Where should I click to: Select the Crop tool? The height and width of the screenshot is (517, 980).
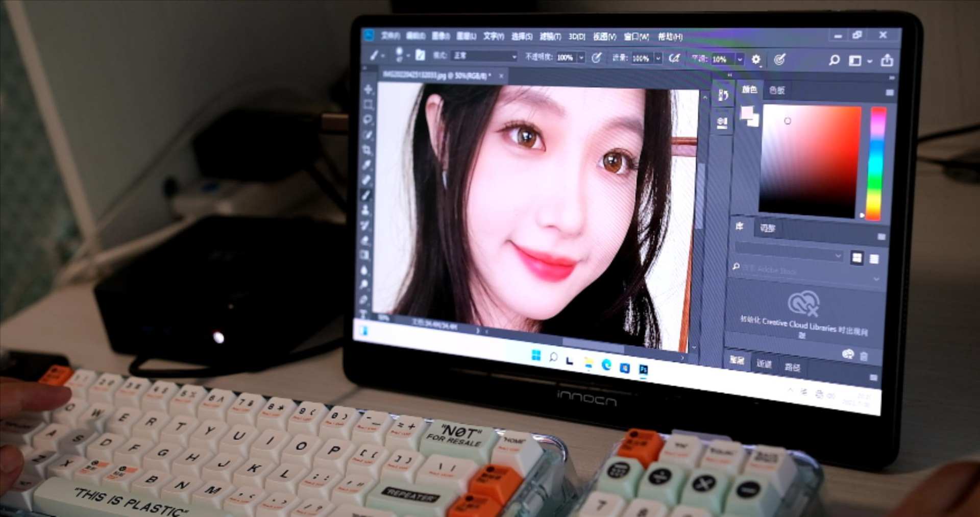tap(367, 150)
